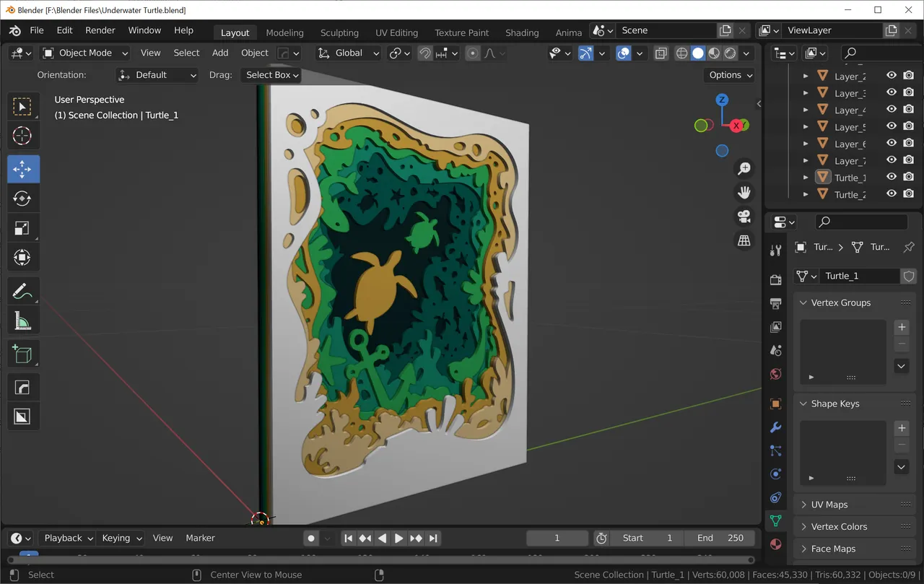Select the Select Box tool
Viewport: 924px width, 584px height.
(x=23, y=107)
